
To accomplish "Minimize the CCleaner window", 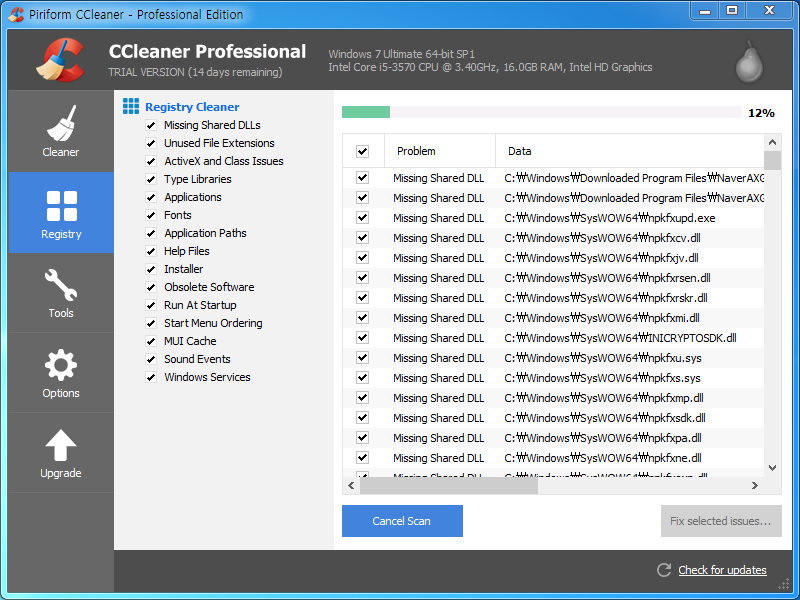I will (x=705, y=11).
